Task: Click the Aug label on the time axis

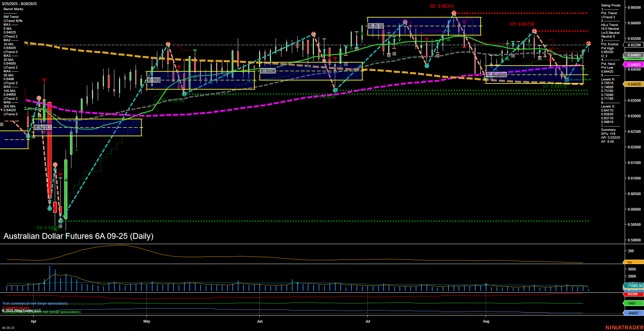Action: (486, 321)
